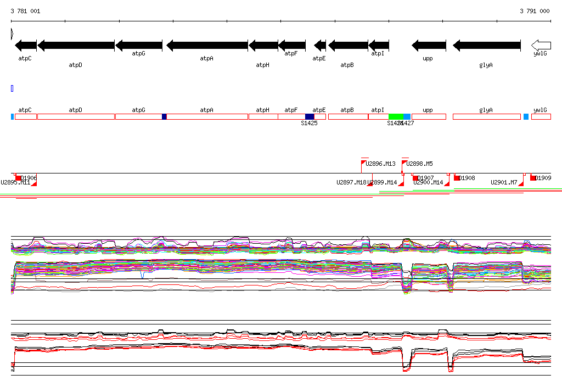Screen dimensions: 562x392
Task: Select the green S1426 segment block
Action: (x=396, y=116)
